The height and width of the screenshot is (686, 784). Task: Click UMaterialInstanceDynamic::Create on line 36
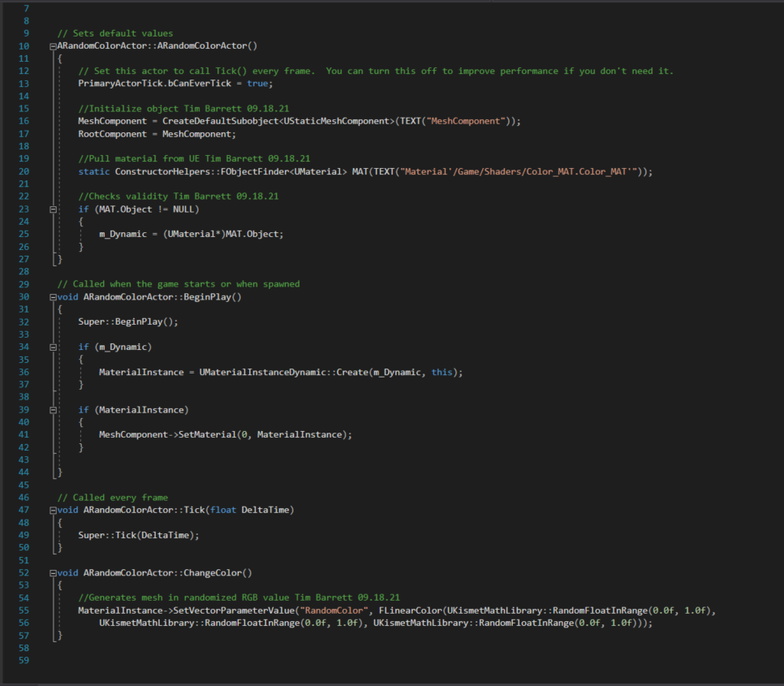(x=283, y=372)
